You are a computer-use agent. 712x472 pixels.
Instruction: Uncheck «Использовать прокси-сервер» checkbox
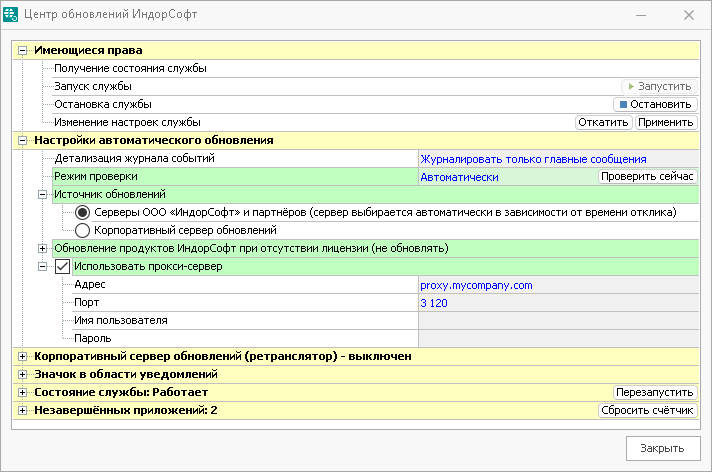(62, 267)
